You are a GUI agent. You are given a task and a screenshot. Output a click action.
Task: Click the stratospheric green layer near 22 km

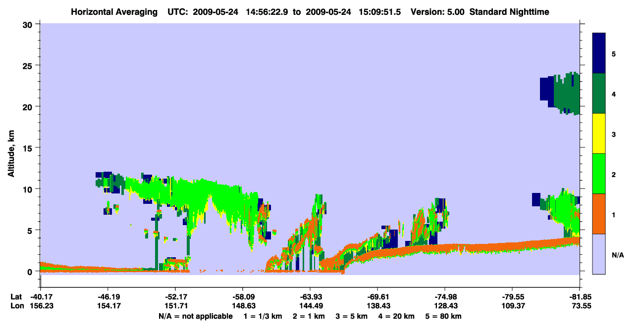[x=567, y=93]
